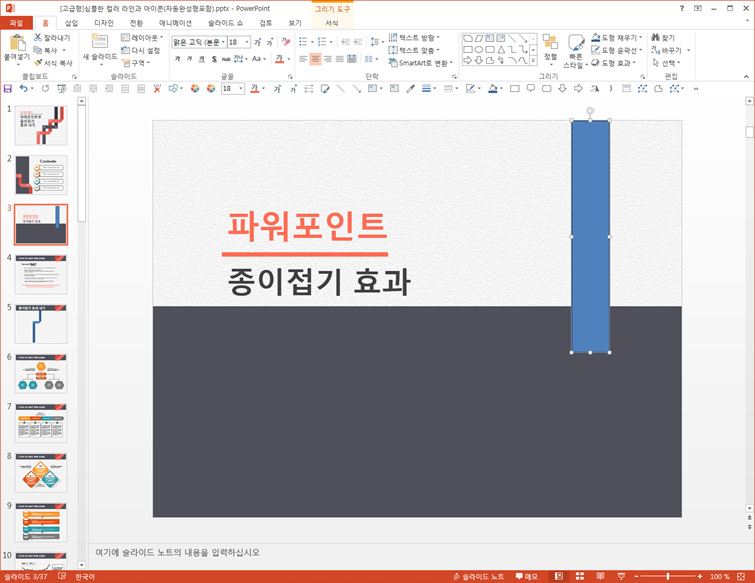
Task: Toggle justify text alignment
Action: (339, 59)
